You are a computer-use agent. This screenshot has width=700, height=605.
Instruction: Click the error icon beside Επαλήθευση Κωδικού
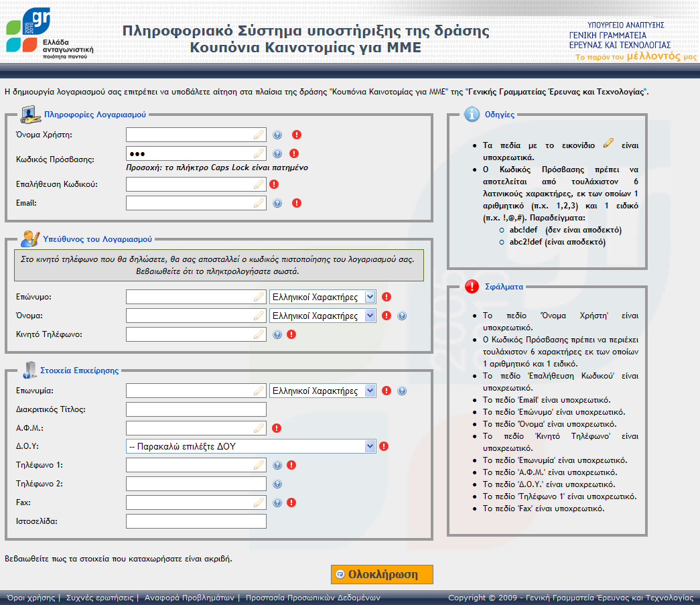click(x=274, y=184)
